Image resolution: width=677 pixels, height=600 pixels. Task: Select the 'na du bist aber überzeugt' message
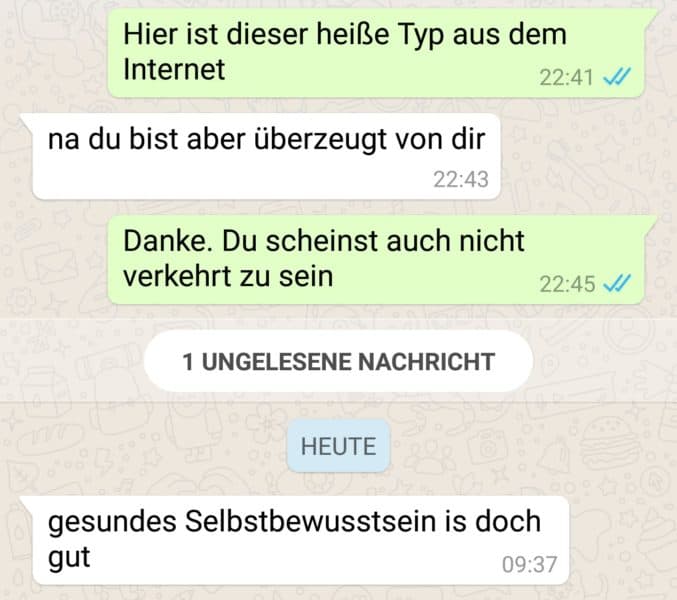(x=266, y=156)
